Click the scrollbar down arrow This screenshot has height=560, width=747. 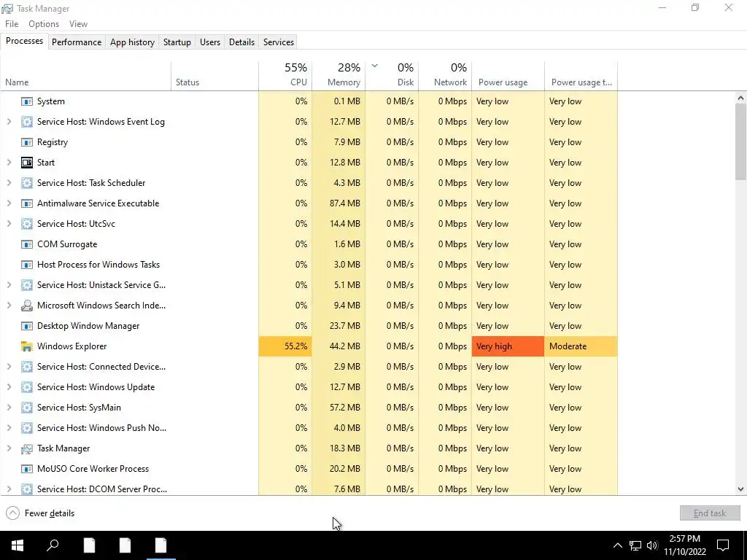tap(740, 489)
